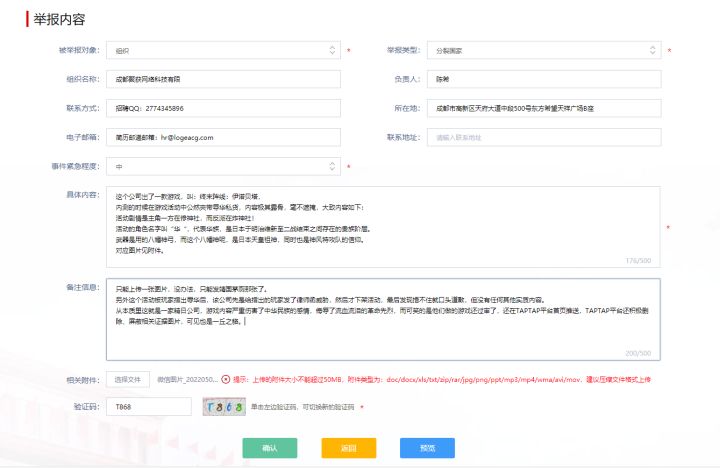The width and height of the screenshot is (720, 468).
Task: Click the 组织名称 input field
Action: (x=223, y=79)
